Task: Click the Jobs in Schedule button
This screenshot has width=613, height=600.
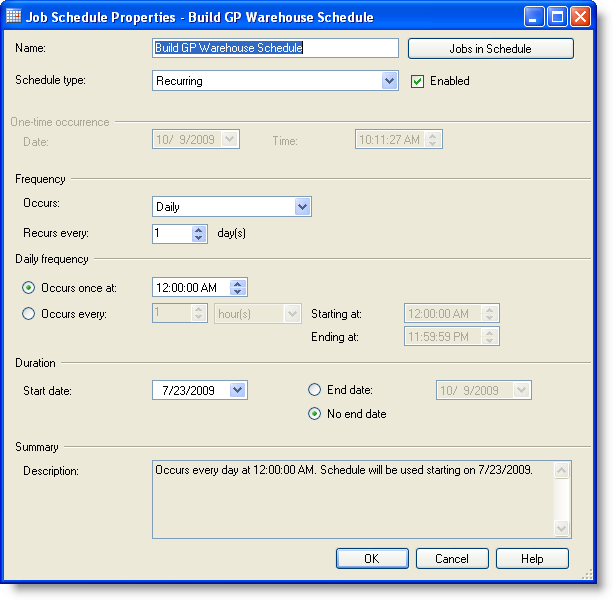Action: click(x=490, y=49)
